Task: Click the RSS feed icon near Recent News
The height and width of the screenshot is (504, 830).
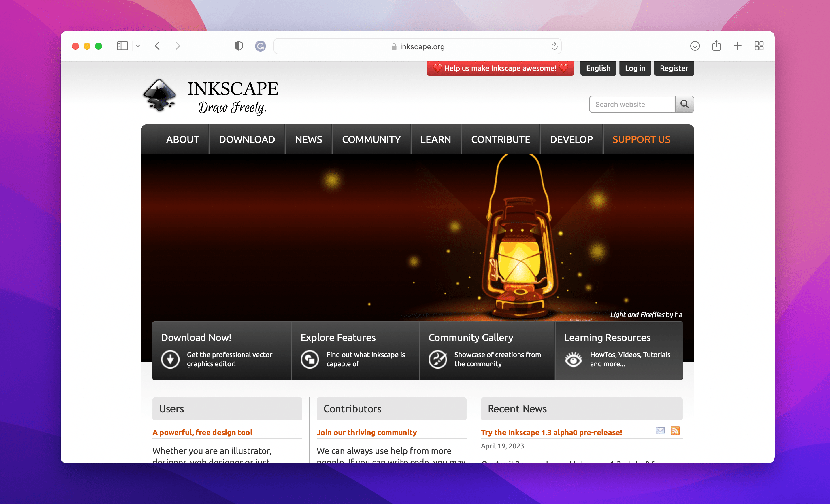Action: (676, 431)
